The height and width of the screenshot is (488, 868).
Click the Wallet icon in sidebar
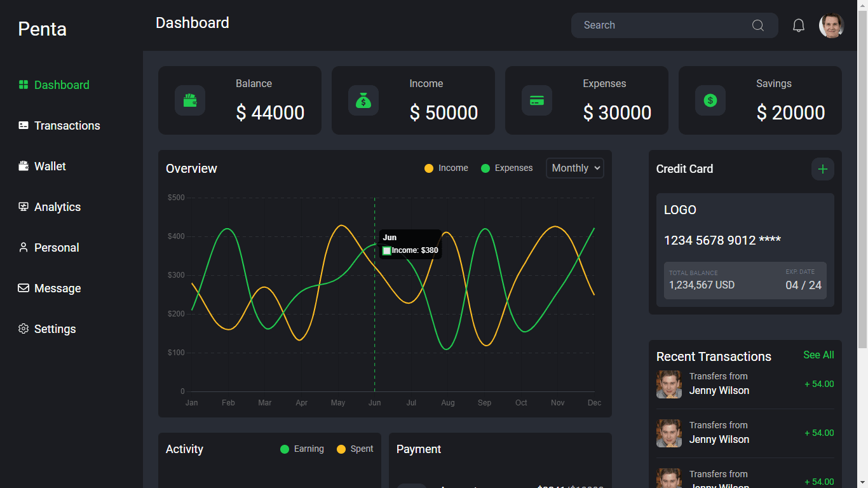(x=24, y=166)
